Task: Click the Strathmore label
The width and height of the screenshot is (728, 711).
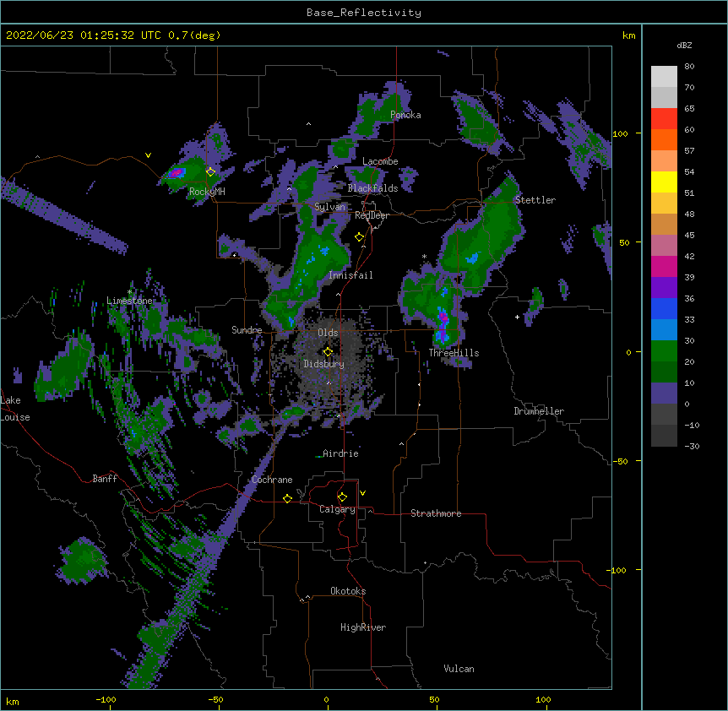Action: point(436,513)
